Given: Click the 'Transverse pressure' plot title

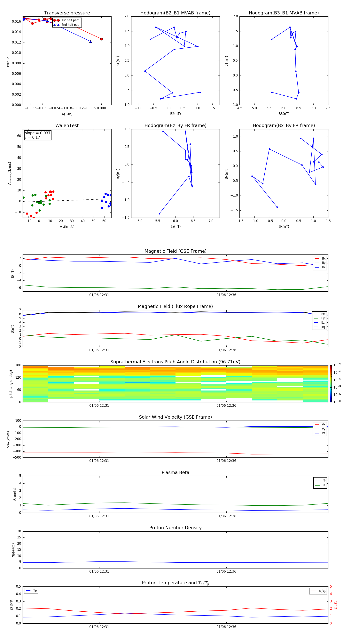Looking at the screenshot, I should point(67,13).
